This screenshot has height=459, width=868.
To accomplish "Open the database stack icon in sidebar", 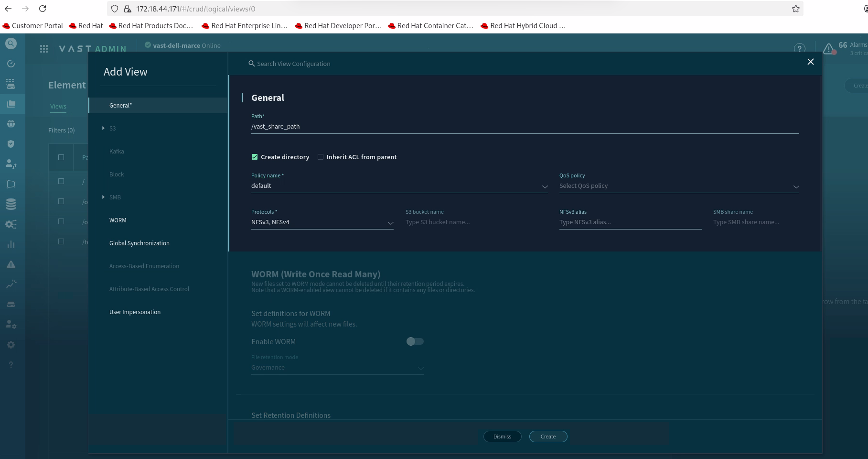I will tap(11, 204).
